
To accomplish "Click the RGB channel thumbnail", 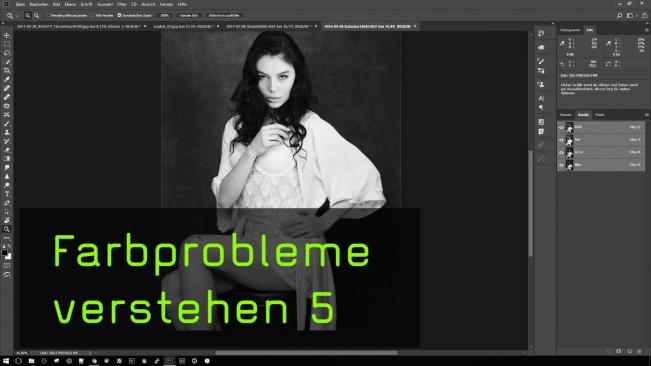I will pyautogui.click(x=570, y=127).
